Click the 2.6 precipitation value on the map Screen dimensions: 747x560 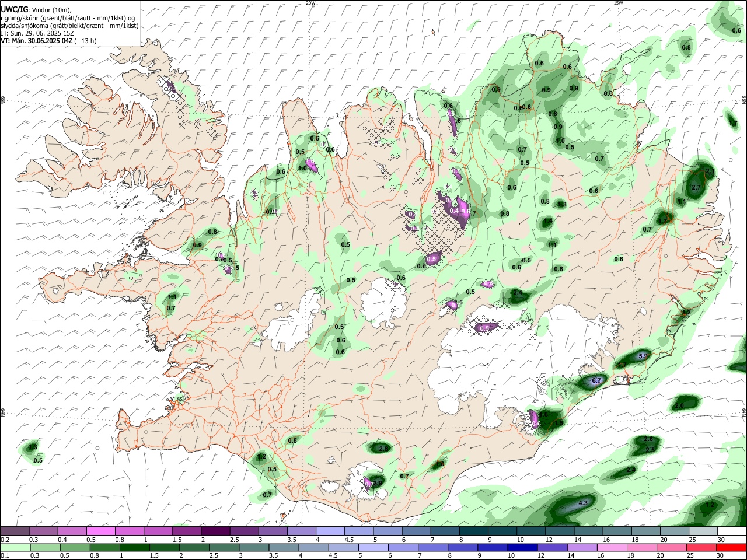click(648, 439)
